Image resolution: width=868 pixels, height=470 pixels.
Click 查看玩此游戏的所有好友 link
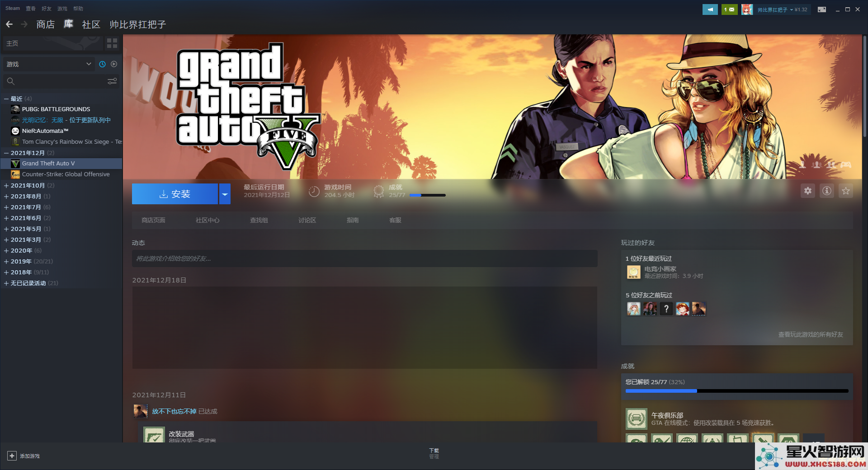coord(811,334)
